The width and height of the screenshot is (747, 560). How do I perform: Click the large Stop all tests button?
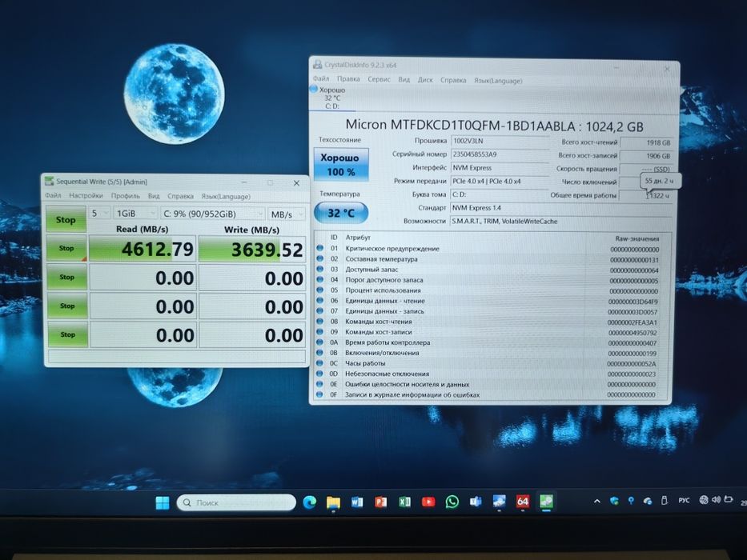tap(66, 219)
